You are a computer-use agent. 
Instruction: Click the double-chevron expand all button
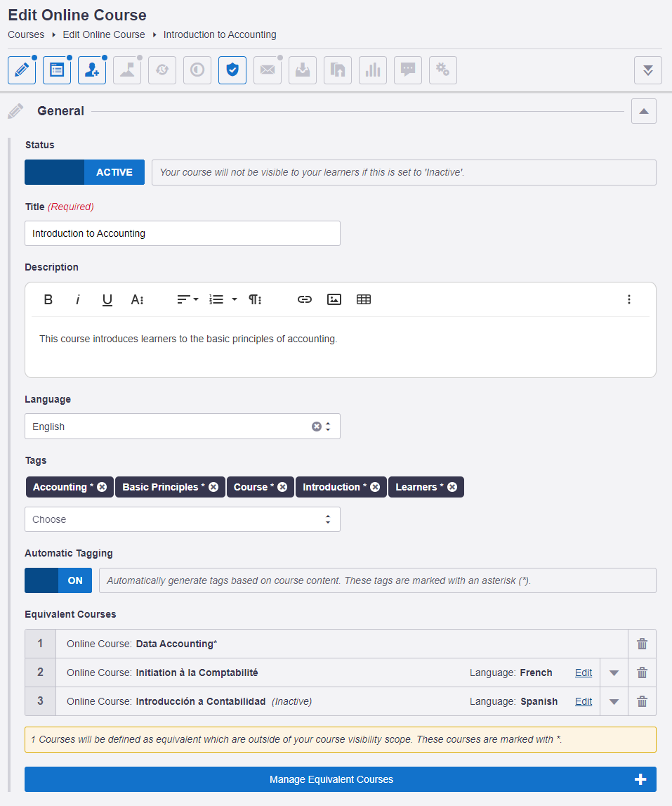(x=647, y=70)
